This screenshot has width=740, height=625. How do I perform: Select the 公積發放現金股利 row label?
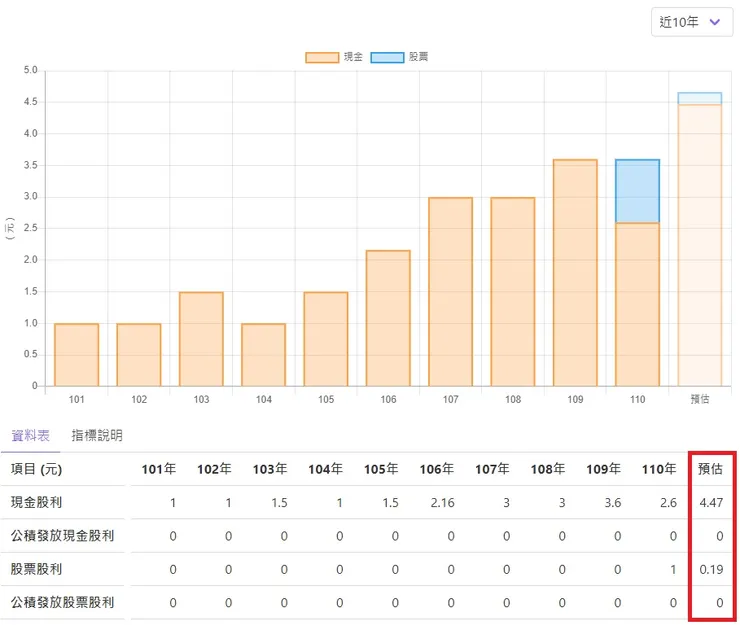pos(62,536)
